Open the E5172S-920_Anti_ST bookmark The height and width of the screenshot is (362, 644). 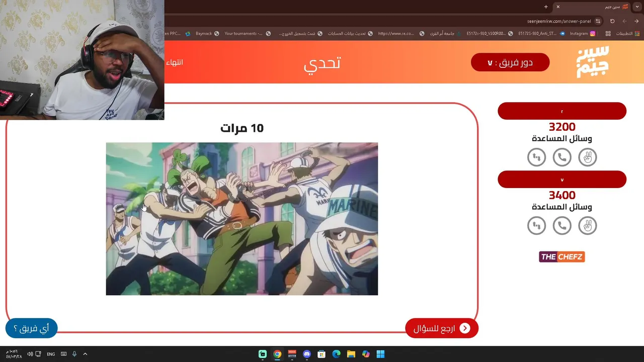pyautogui.click(x=541, y=34)
